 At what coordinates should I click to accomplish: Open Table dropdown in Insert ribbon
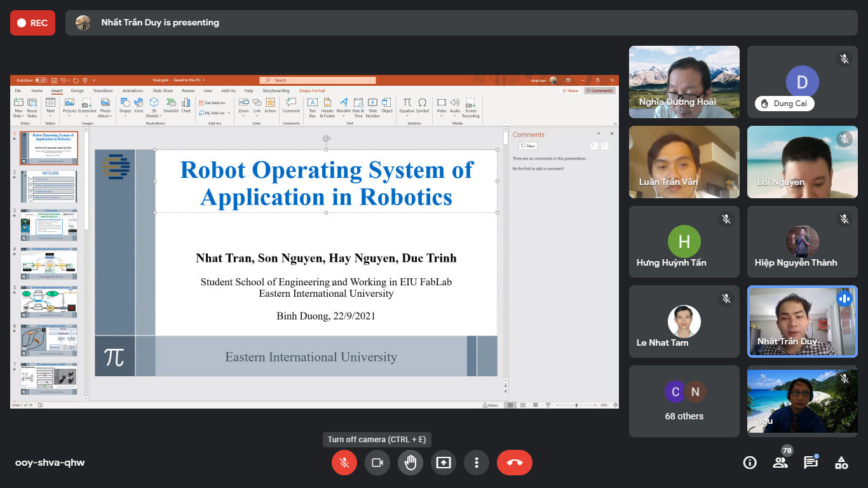tap(50, 107)
